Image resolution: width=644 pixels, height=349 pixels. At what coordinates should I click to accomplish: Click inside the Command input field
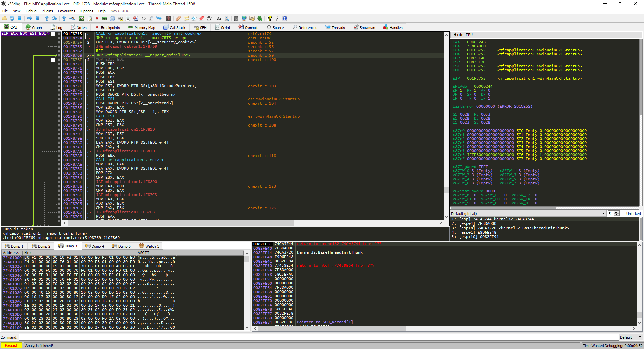(318, 337)
